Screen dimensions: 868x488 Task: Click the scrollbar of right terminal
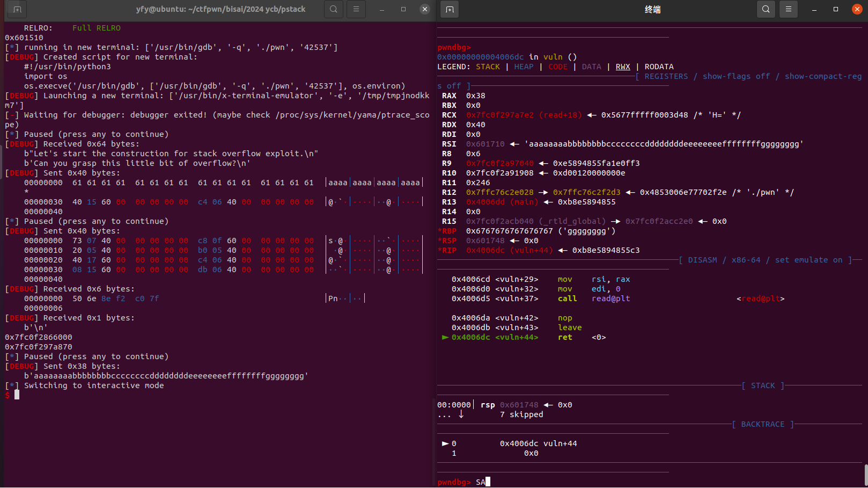(x=866, y=475)
